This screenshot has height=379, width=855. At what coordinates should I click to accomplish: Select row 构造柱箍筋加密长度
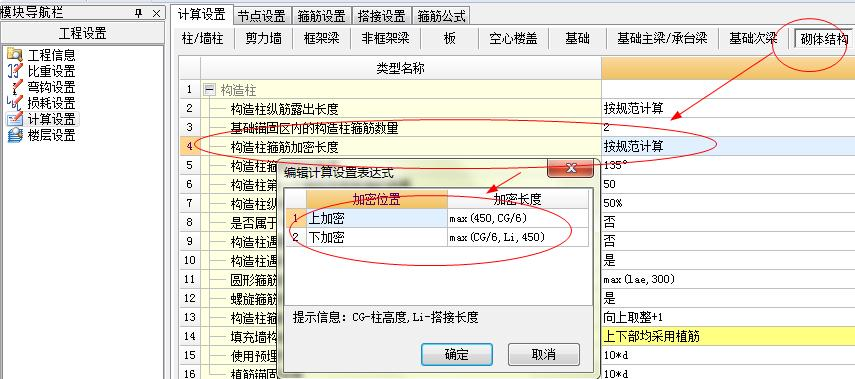(x=401, y=147)
